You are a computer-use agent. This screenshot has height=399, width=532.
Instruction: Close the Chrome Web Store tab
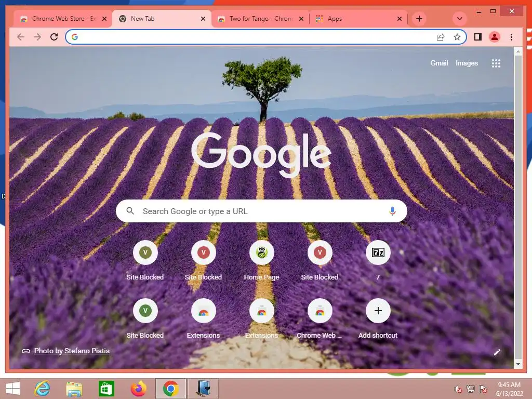(x=104, y=19)
